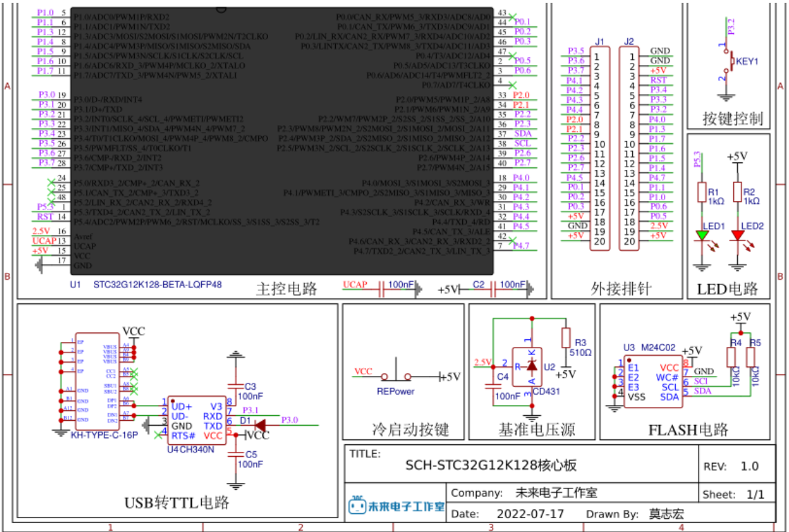Click the REV value 1.0
The image size is (789, 532).
pyautogui.click(x=749, y=466)
